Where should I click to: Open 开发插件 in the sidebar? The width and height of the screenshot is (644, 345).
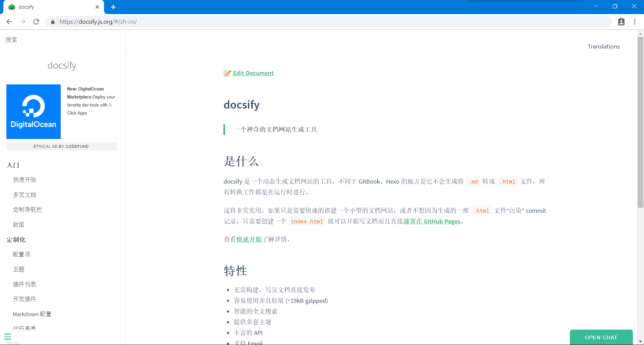coord(24,299)
